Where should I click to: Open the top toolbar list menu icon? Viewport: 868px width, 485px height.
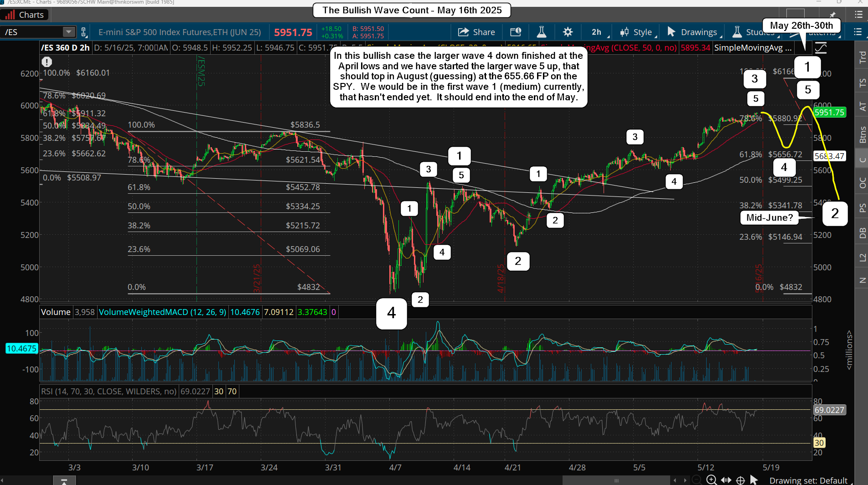[x=858, y=32]
